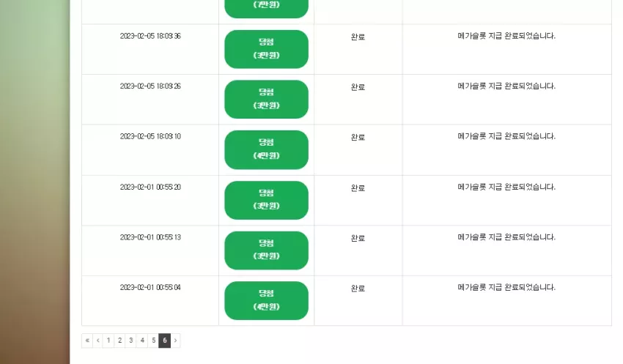Screen dimensions: 623x364
Task: Click green 당첨 button for 18:09:26 row
Action: (x=266, y=99)
